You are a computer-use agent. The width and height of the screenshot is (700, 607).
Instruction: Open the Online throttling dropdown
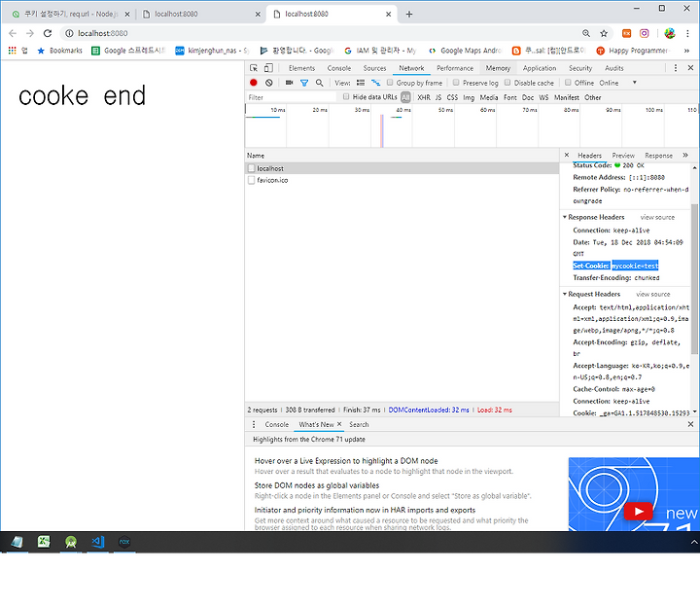(618, 83)
